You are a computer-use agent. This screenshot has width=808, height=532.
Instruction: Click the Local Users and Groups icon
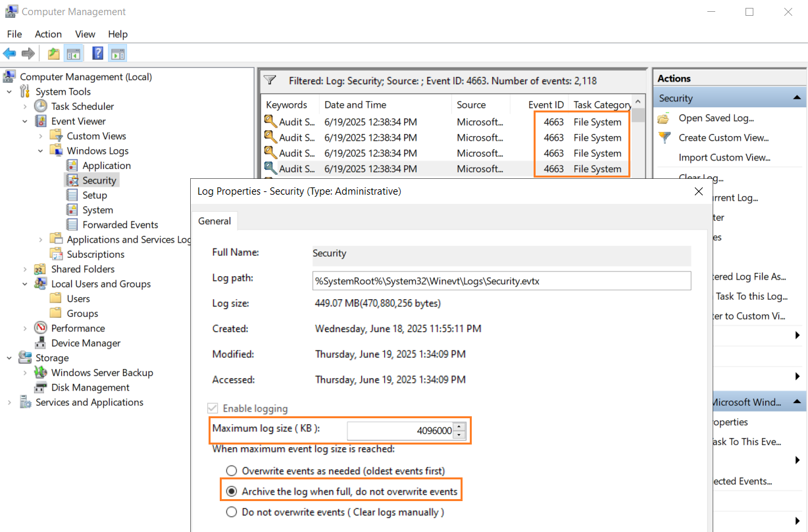41,284
